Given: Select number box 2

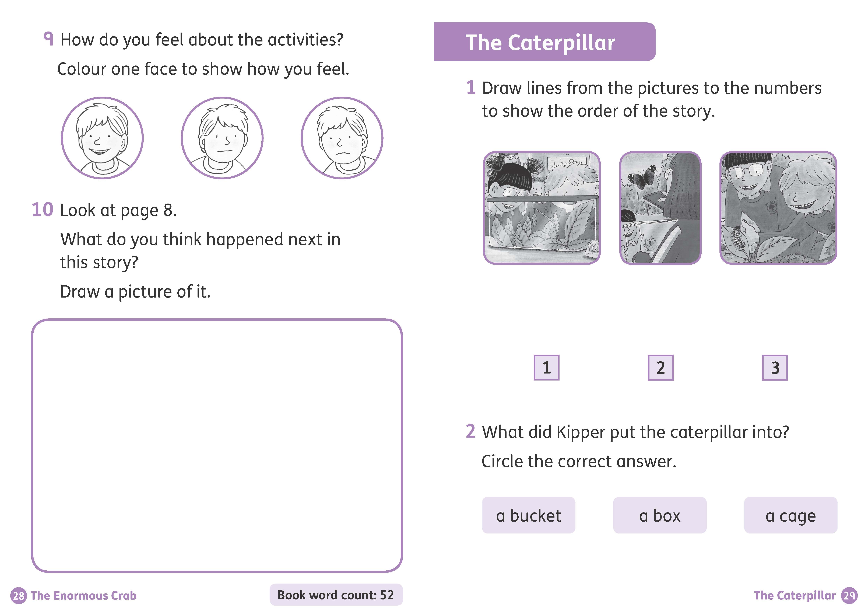Looking at the screenshot, I should coord(660,368).
